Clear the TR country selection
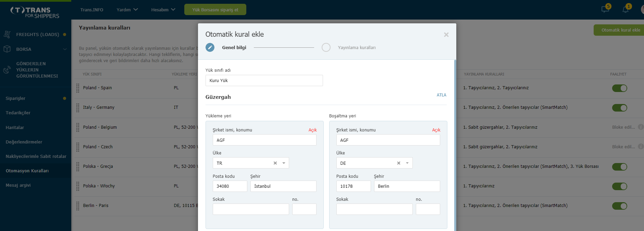The width and height of the screenshot is (644, 231). (x=275, y=163)
